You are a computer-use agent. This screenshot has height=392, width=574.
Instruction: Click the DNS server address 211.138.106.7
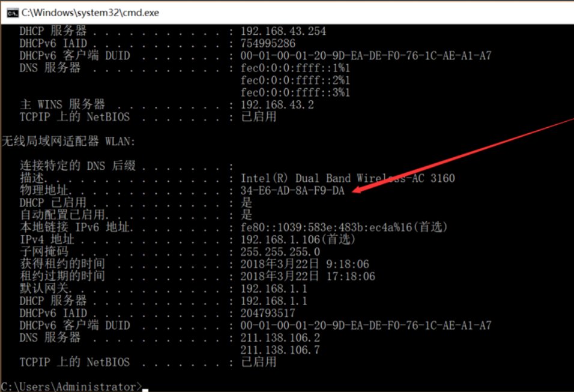tap(280, 350)
